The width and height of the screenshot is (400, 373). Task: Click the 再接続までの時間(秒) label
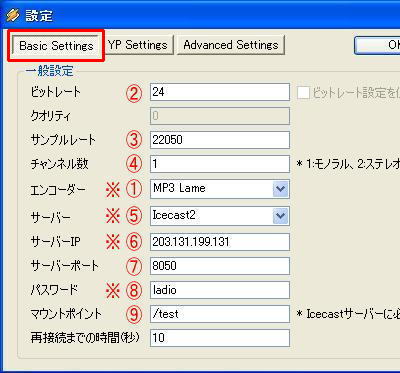(85, 338)
